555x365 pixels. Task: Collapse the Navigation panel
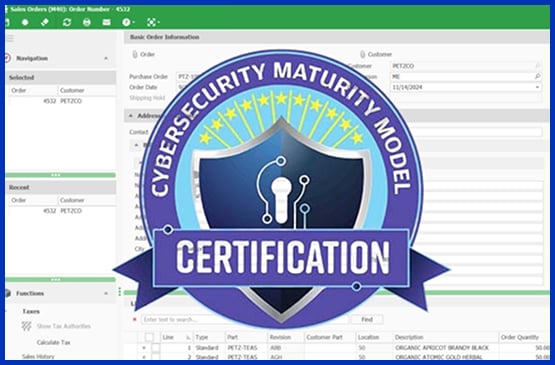106,58
